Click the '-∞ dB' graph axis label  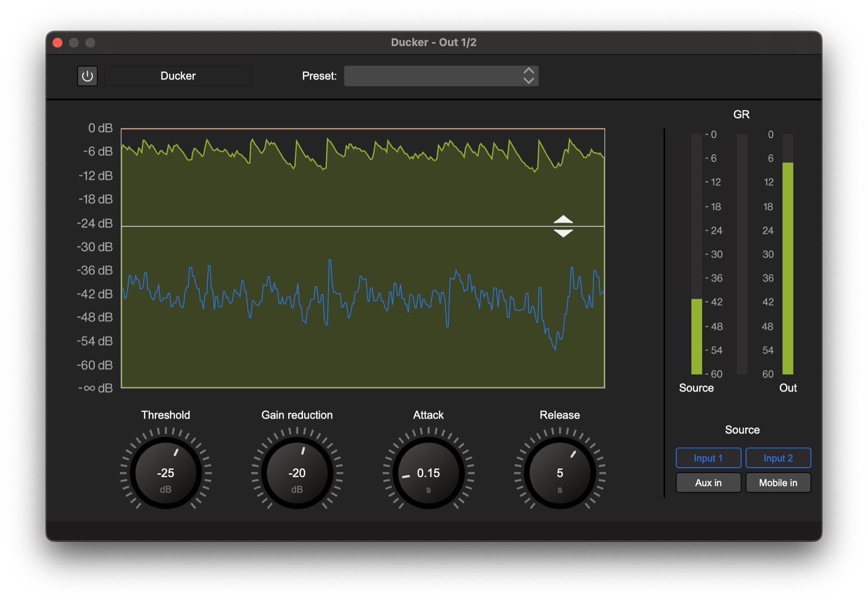[96, 388]
